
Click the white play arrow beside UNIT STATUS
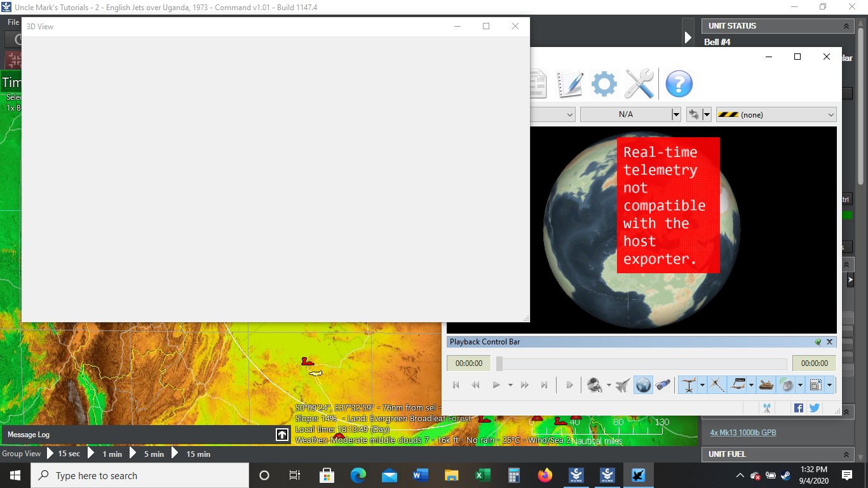tap(688, 38)
